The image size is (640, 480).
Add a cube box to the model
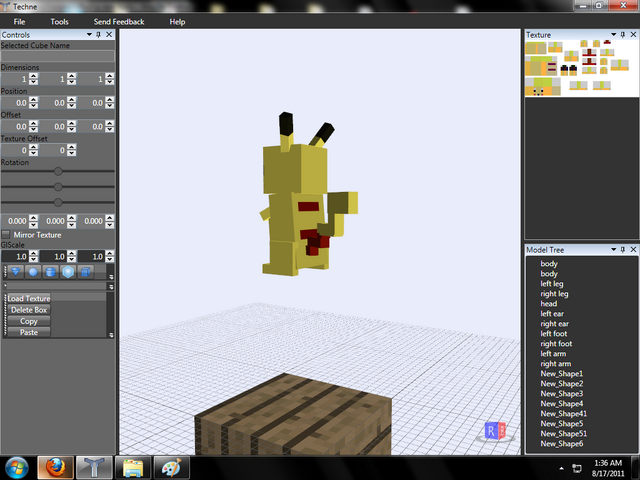point(86,272)
